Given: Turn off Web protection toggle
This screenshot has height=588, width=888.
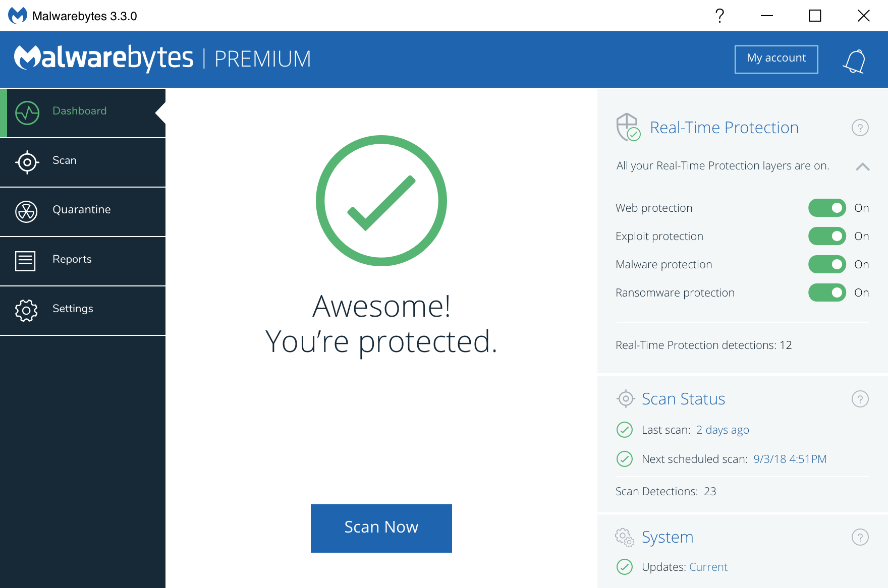Looking at the screenshot, I should pyautogui.click(x=827, y=208).
